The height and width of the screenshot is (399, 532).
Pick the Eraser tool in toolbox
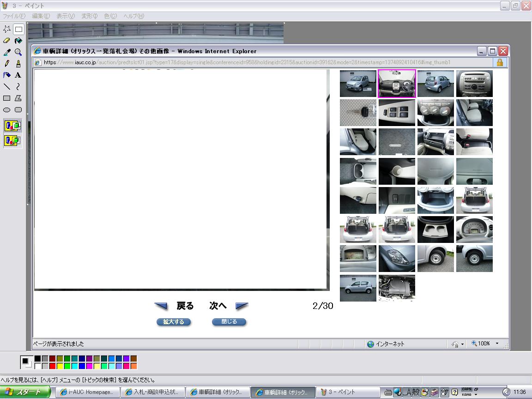[x=7, y=41]
